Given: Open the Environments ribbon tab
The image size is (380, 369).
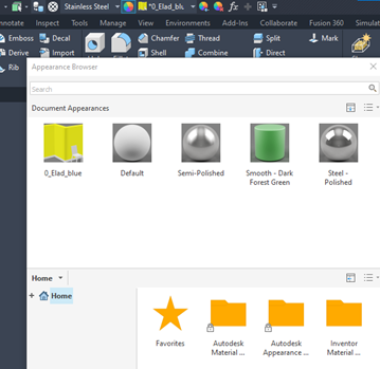Looking at the screenshot, I should pyautogui.click(x=188, y=23).
